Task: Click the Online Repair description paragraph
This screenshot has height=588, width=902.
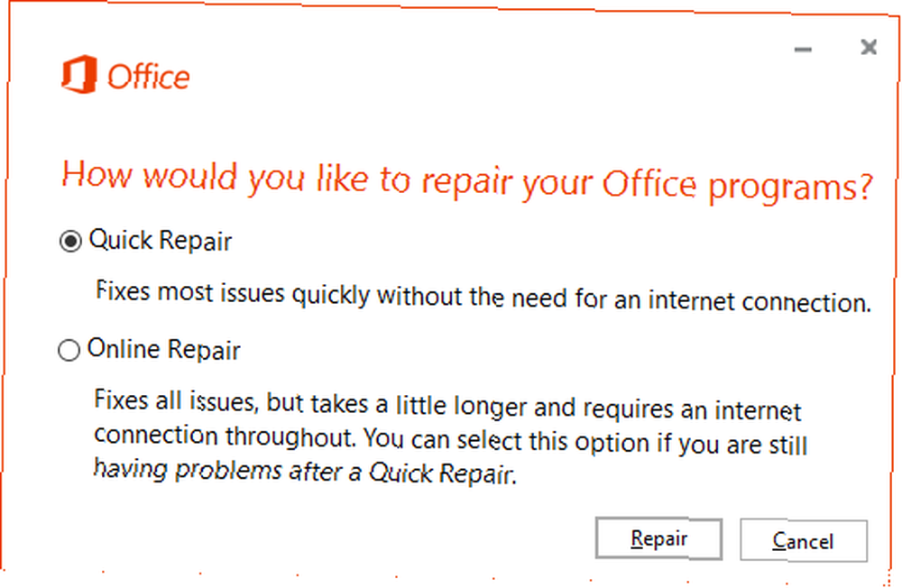Action: [451, 437]
